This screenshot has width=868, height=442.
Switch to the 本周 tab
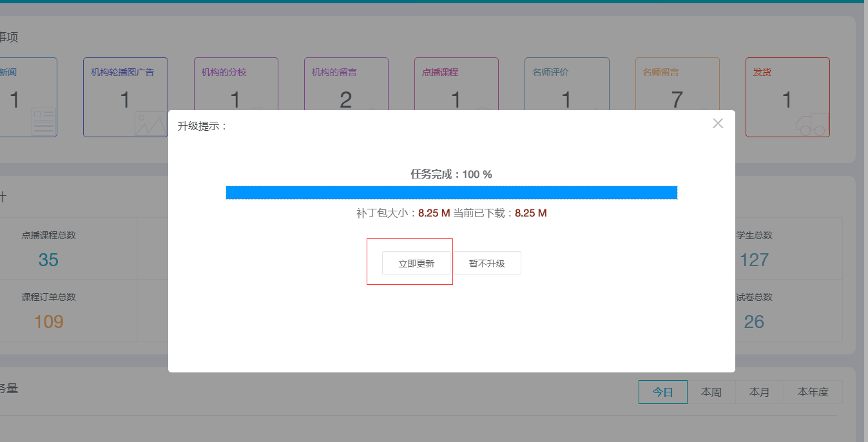point(711,392)
